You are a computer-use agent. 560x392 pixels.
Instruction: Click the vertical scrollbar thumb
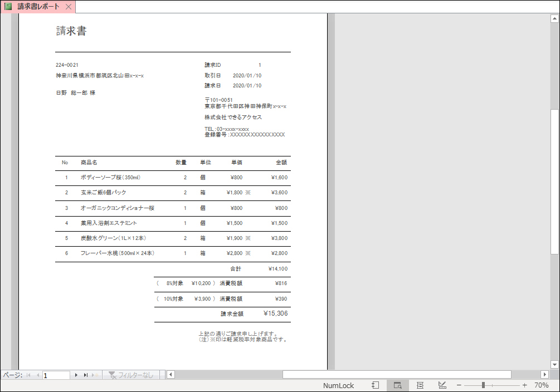coord(554,182)
